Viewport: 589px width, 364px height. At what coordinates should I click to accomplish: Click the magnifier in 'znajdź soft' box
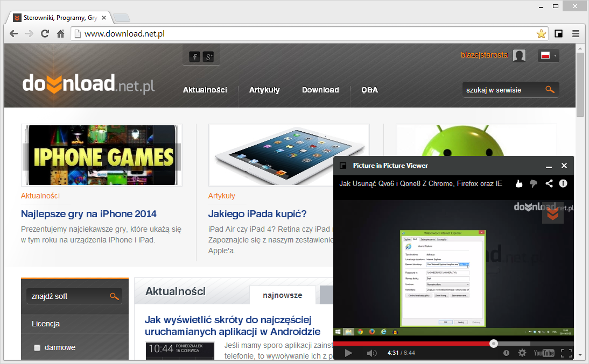tap(114, 296)
